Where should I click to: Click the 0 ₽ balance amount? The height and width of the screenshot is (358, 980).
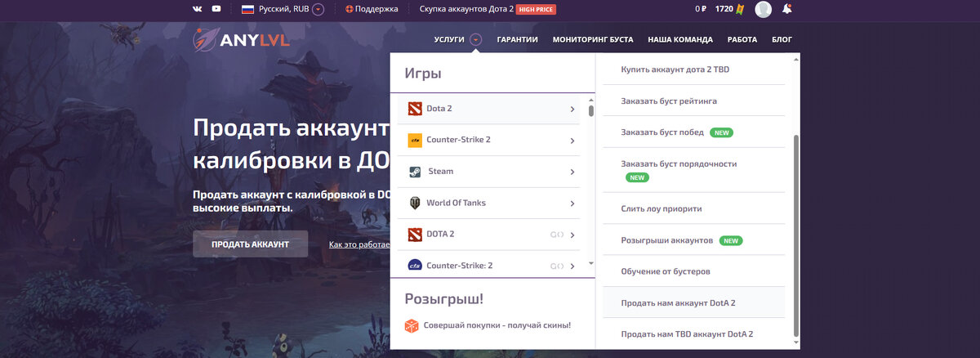click(x=701, y=9)
